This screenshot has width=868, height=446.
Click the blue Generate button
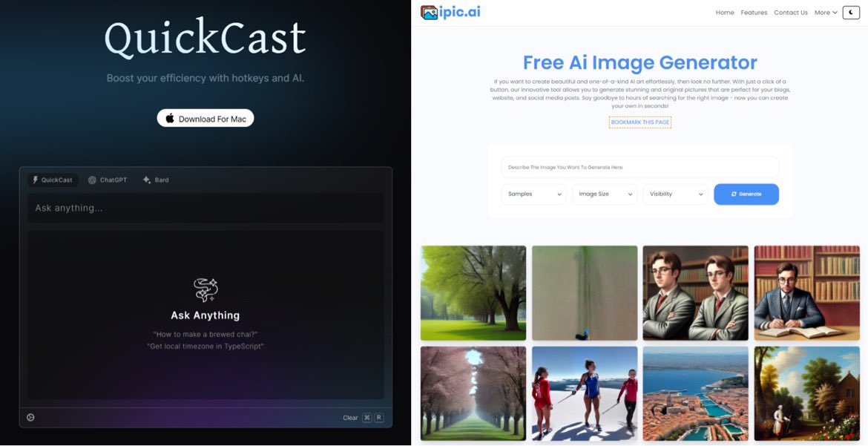(746, 194)
